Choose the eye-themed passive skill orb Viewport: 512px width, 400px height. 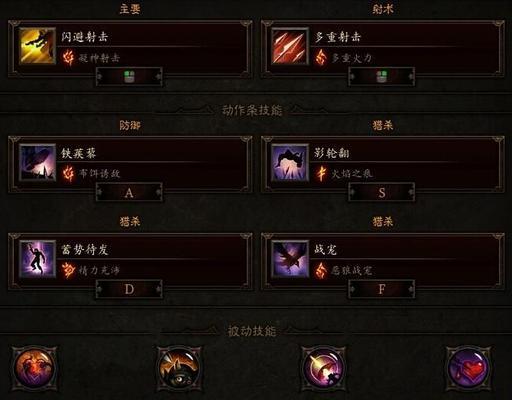click(x=179, y=368)
